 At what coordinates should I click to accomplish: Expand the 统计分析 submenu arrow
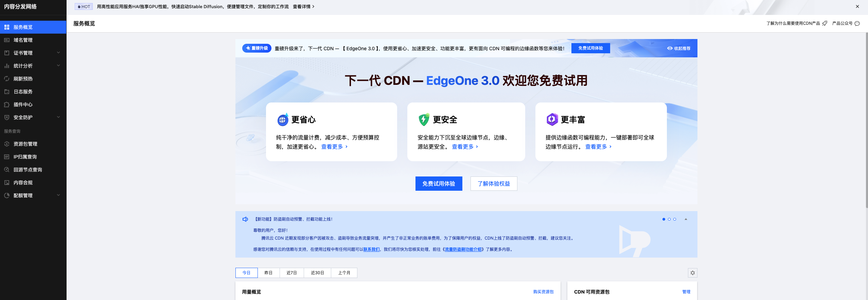pos(58,65)
